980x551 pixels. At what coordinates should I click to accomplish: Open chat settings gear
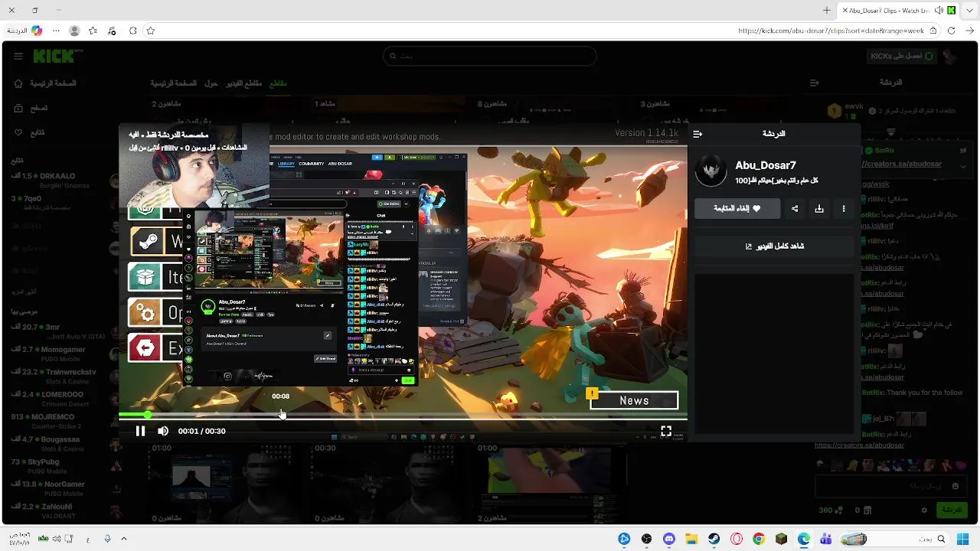[x=924, y=510]
